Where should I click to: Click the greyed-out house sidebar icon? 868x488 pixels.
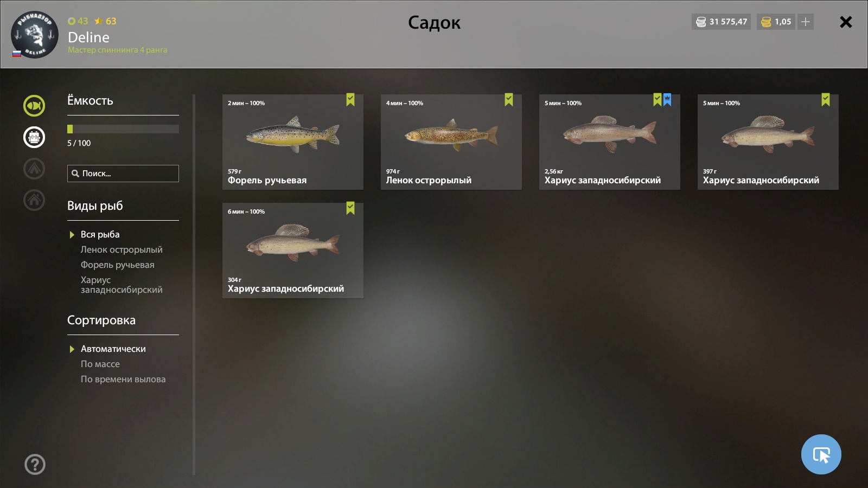pyautogui.click(x=34, y=200)
